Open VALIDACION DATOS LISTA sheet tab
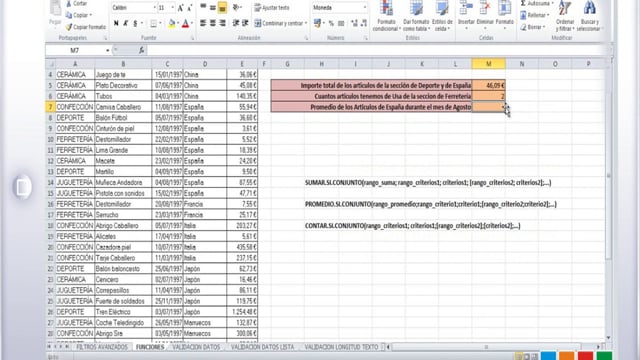Image resolution: width=640 pixels, height=360 pixels. (x=262, y=347)
